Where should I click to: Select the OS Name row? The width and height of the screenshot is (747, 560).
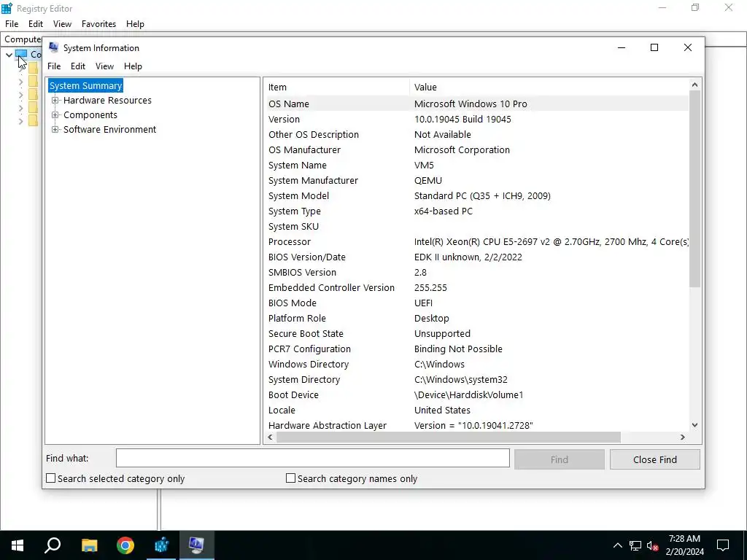pos(476,104)
